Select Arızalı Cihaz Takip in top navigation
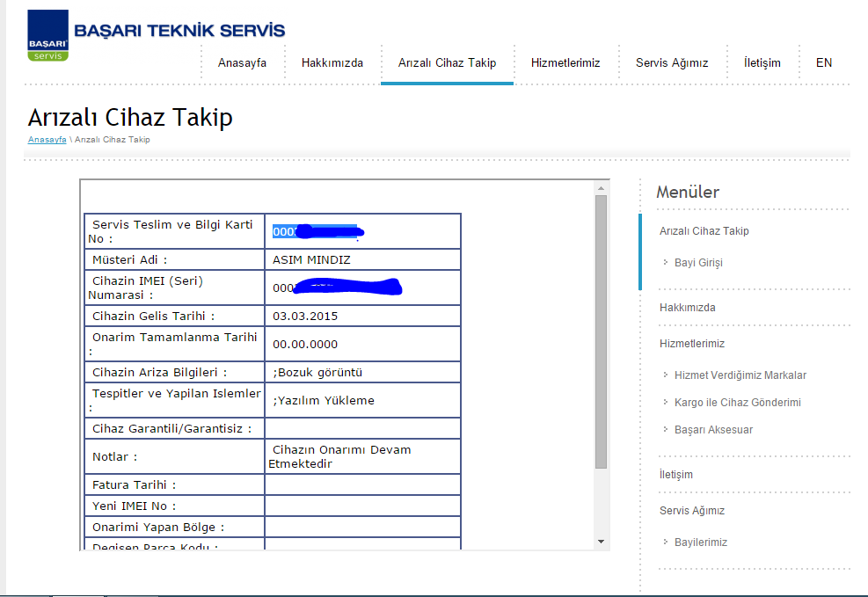 (447, 63)
